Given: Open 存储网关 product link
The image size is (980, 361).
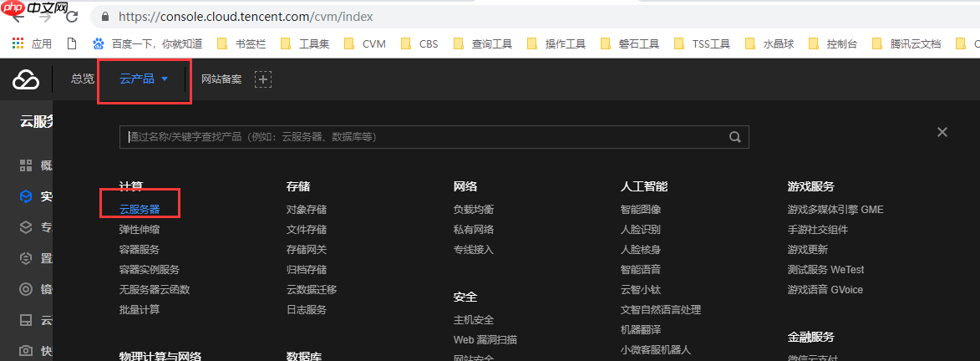Looking at the screenshot, I should (x=307, y=250).
